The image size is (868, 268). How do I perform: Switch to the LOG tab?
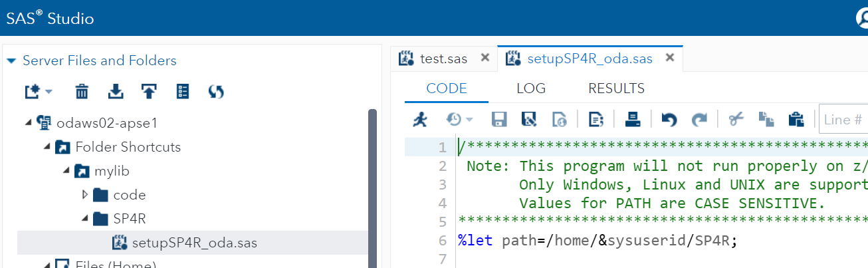[x=530, y=88]
